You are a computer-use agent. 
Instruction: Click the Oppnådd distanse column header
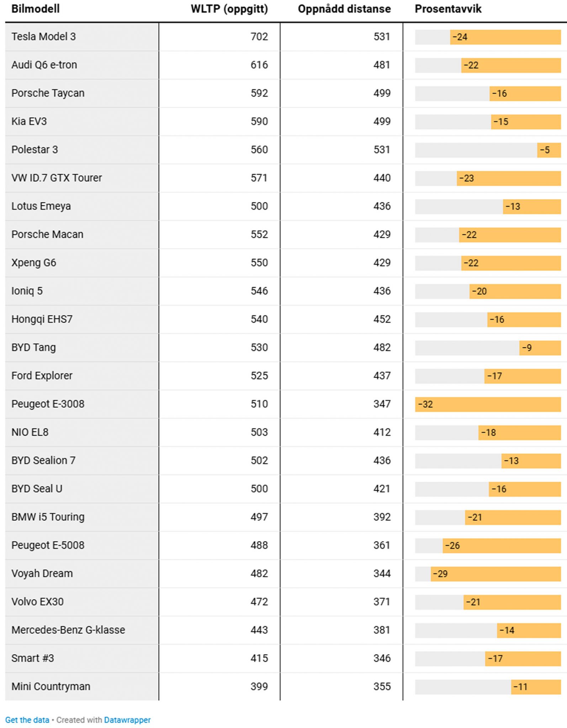coord(344,9)
